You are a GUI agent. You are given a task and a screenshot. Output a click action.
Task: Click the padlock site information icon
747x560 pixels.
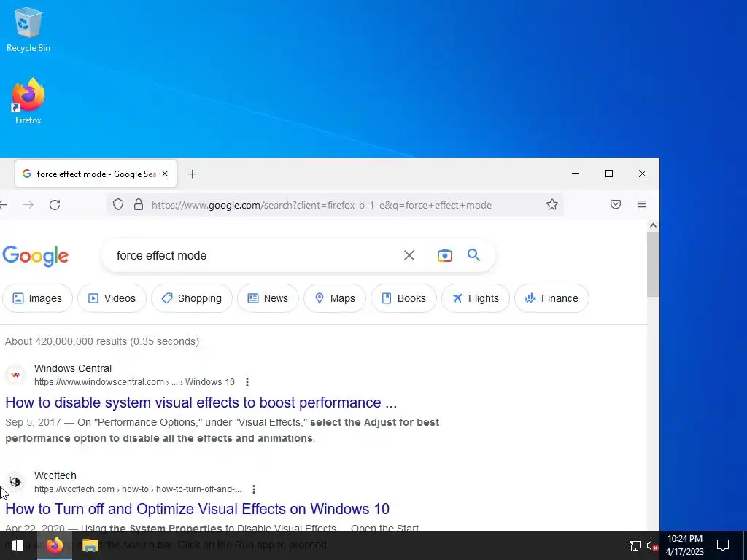pyautogui.click(x=139, y=205)
